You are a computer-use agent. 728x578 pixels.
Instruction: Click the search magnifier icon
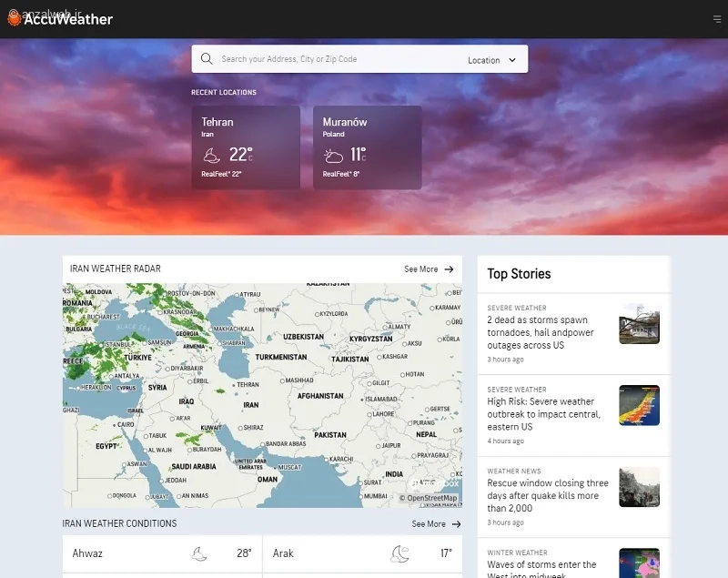click(x=207, y=59)
